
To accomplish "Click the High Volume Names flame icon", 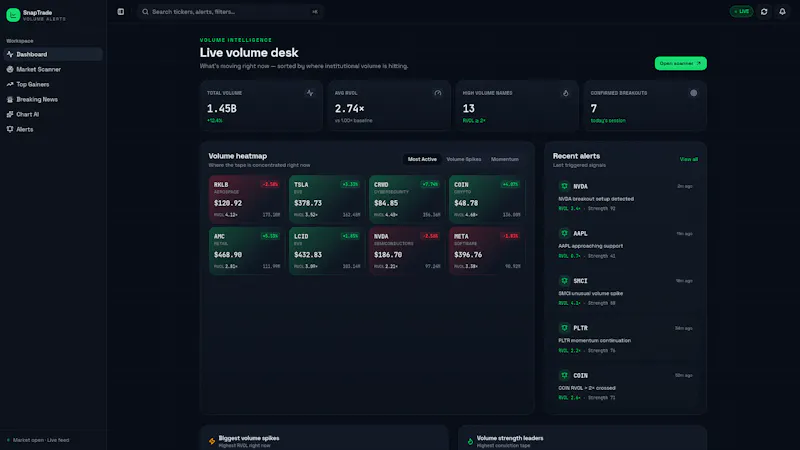I will pyautogui.click(x=565, y=93).
